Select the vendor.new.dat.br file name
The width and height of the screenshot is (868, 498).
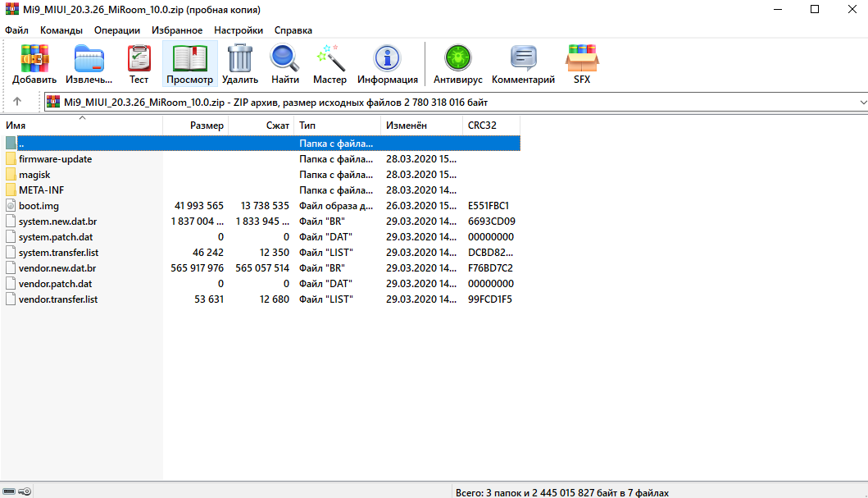tap(57, 268)
